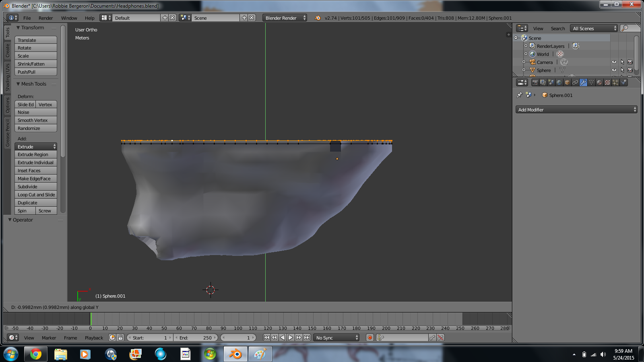
Task: Expand RenderLayers in outliner
Action: [526, 46]
